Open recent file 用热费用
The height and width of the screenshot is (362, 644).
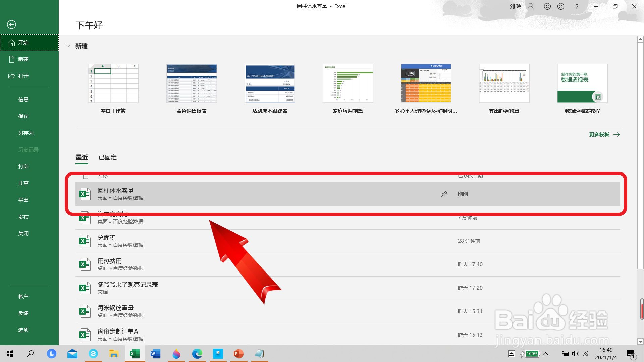tap(347, 264)
